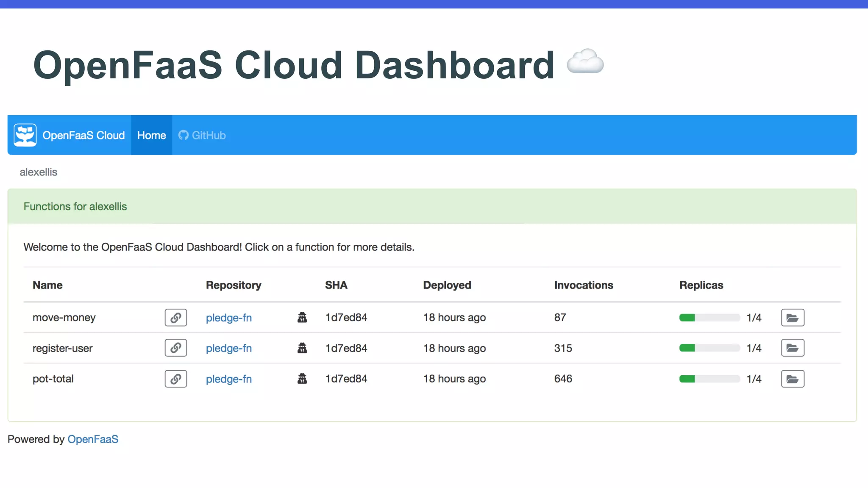Screen dimensions: 868x488
Task: Click the Name column header
Action: click(47, 285)
